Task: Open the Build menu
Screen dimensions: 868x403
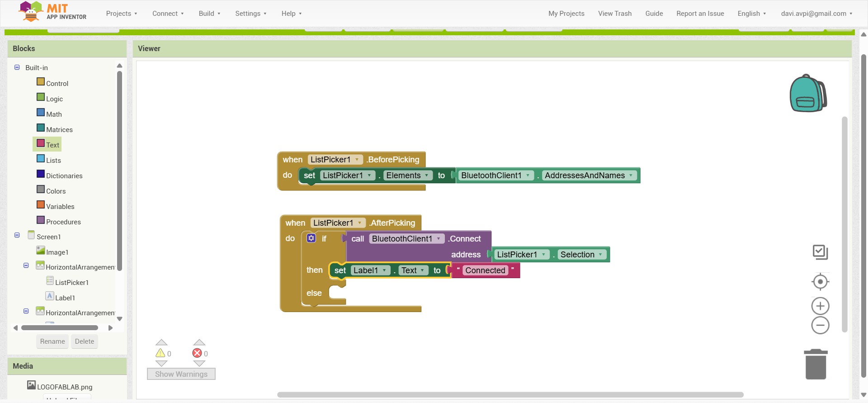Action: (x=210, y=14)
